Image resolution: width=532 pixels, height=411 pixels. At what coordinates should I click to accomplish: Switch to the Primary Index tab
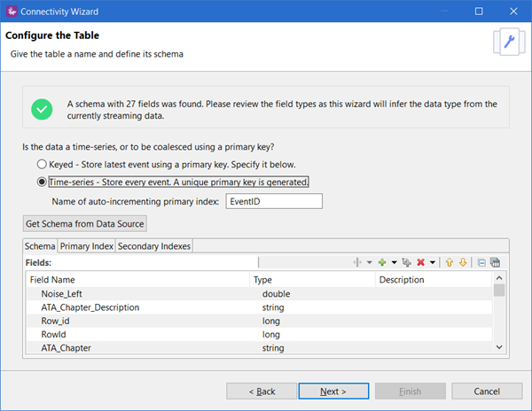[x=86, y=245]
